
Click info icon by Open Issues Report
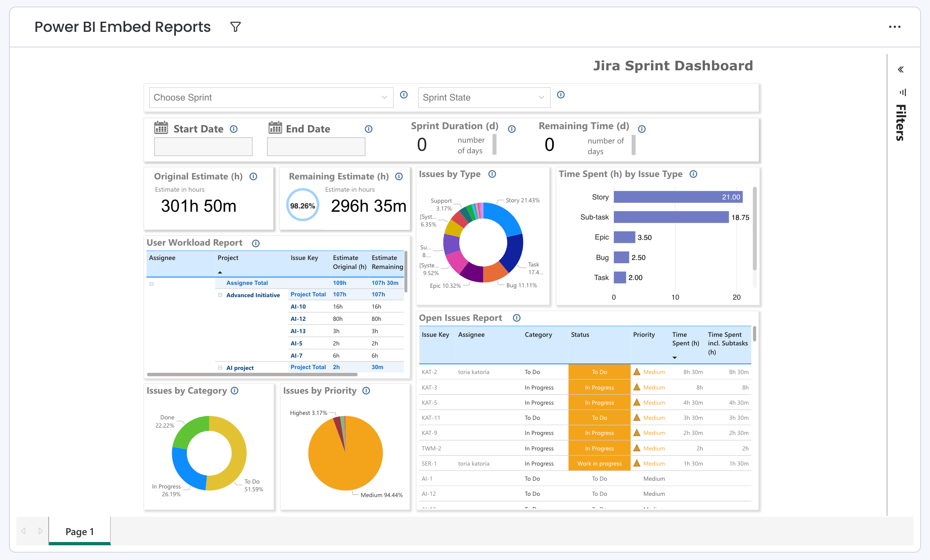coord(517,318)
